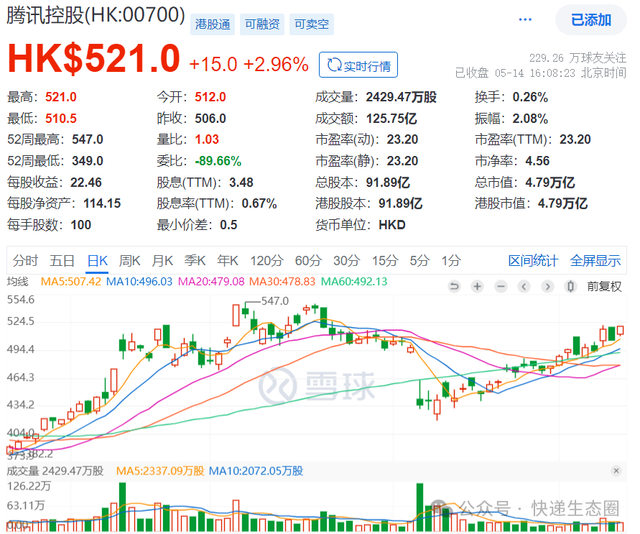Click the MA5:507.42 moving average label
This screenshot has height=534, width=640.
[x=71, y=282]
